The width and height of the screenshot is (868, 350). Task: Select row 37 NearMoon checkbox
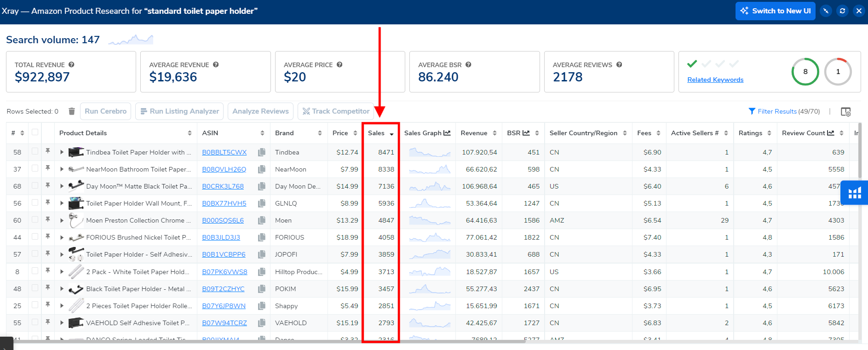click(35, 168)
